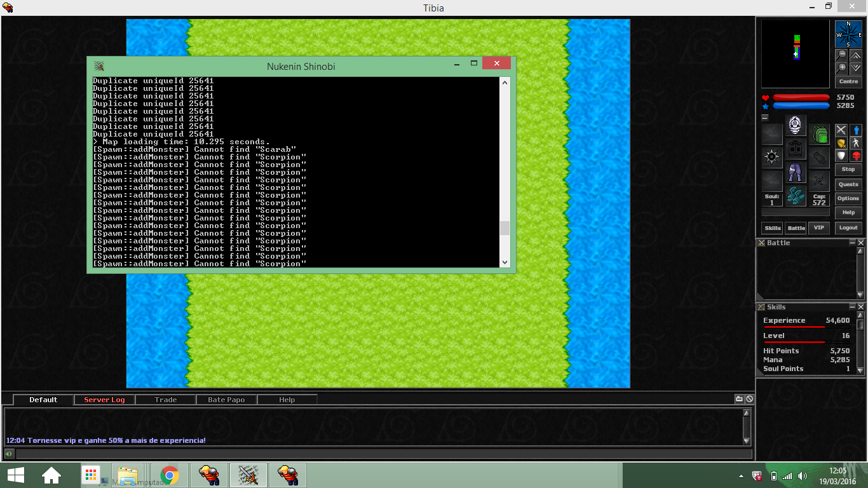Minimize the Battle panel
The image size is (868, 488).
(853, 243)
